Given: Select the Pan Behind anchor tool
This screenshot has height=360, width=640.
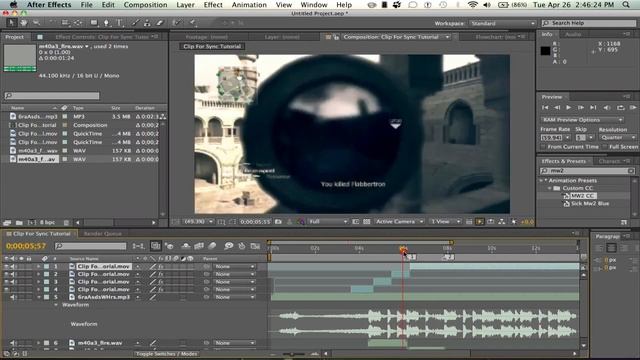Looking at the screenshot, I should click(x=78, y=23).
